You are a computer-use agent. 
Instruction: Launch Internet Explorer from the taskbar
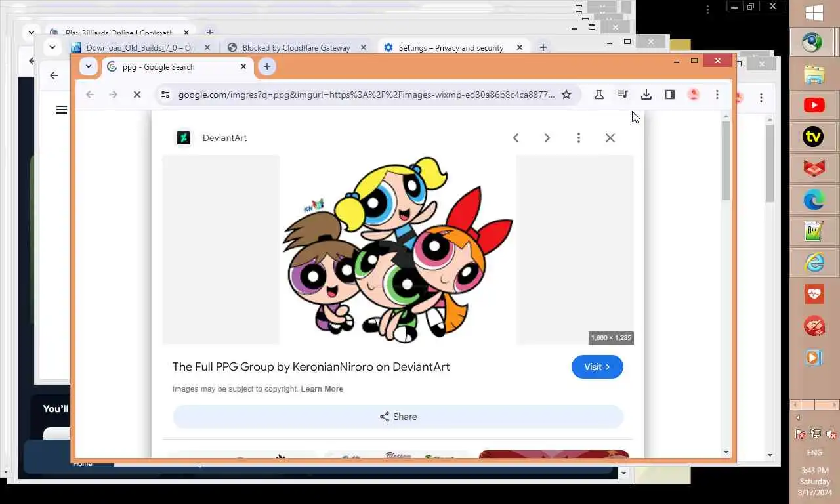(814, 262)
